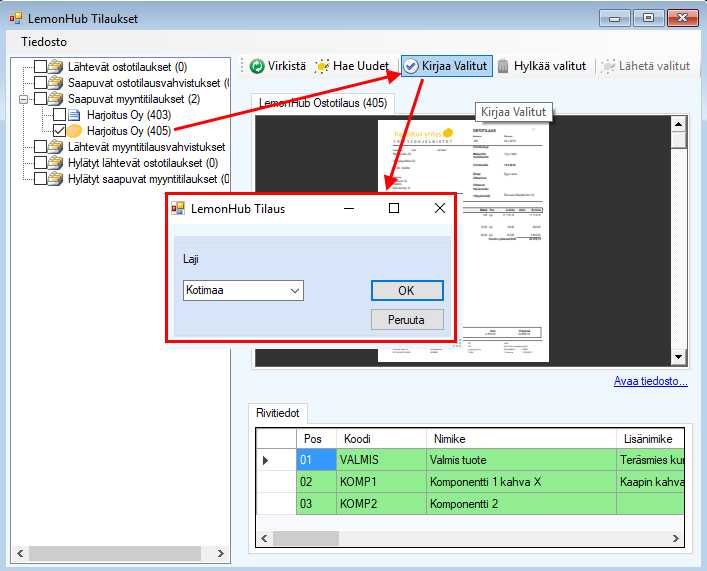Click the Virkistä toolbar label
Viewport: 707px width, 571px height.
(287, 66)
